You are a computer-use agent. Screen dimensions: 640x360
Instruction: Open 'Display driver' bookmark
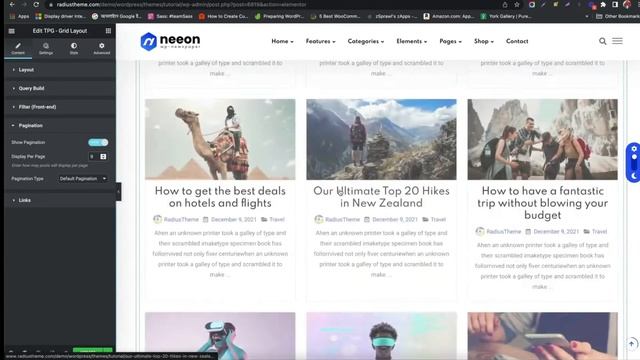(61, 16)
